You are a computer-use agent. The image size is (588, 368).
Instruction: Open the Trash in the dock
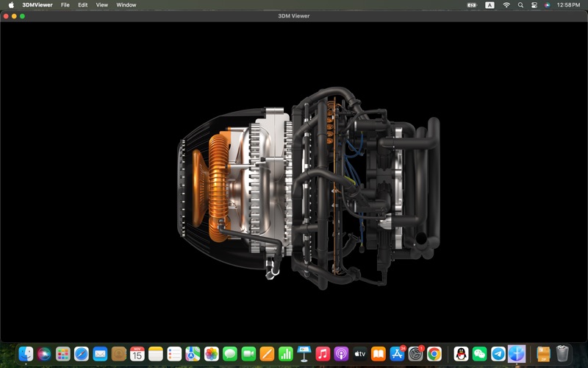562,354
